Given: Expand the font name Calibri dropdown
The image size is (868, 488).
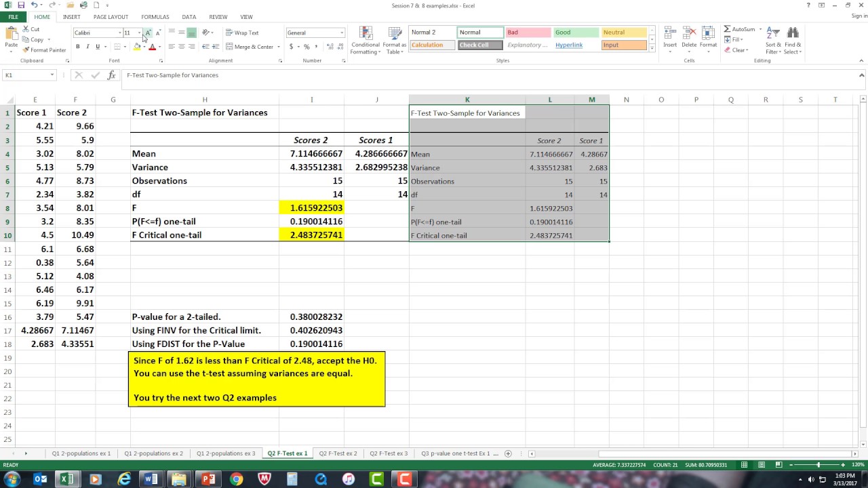Looking at the screenshot, I should click(x=119, y=33).
